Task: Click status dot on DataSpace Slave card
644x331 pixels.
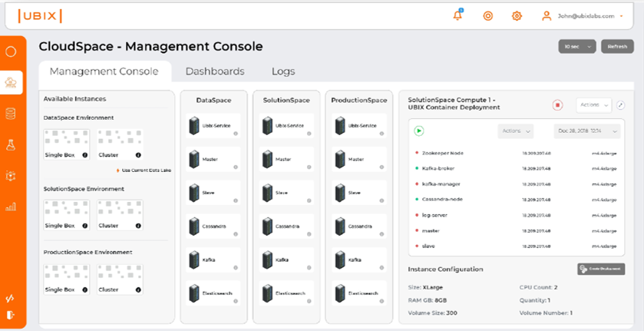Action: point(236,200)
